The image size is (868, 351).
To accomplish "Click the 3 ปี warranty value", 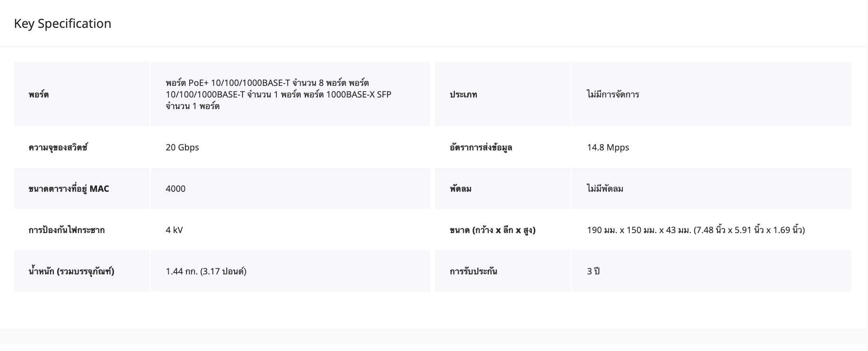I will (593, 271).
